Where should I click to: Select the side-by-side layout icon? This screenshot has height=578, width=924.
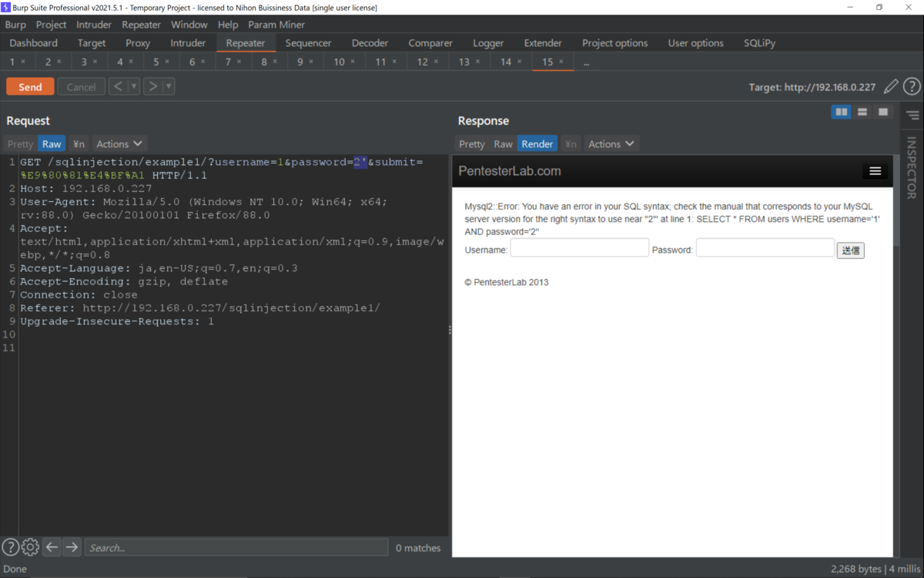click(842, 113)
